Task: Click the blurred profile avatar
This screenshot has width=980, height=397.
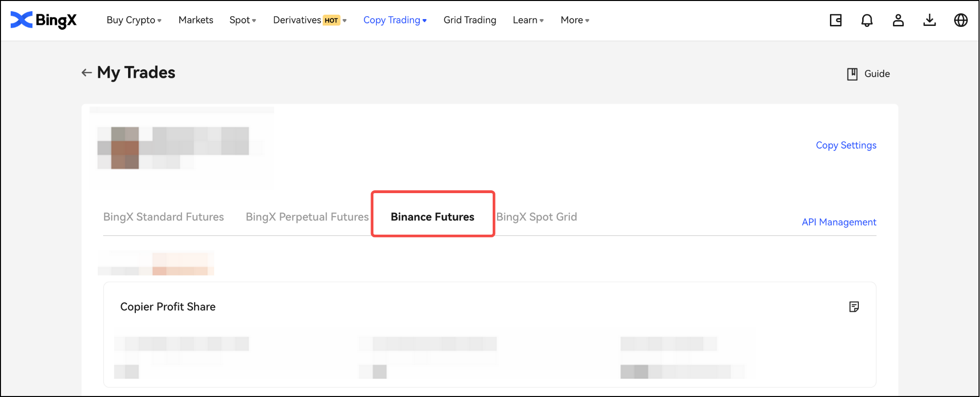Action: click(125, 148)
